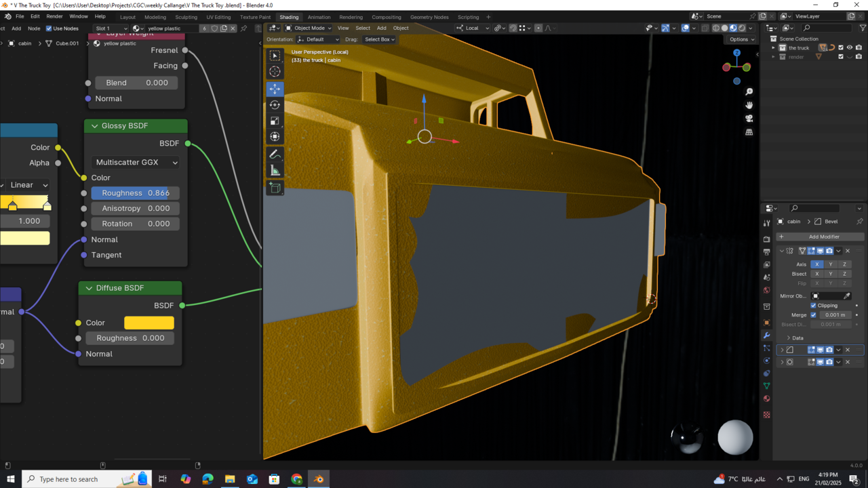Click eyedropper for Mirror Object field
The width and height of the screenshot is (868, 488).
[847, 296]
